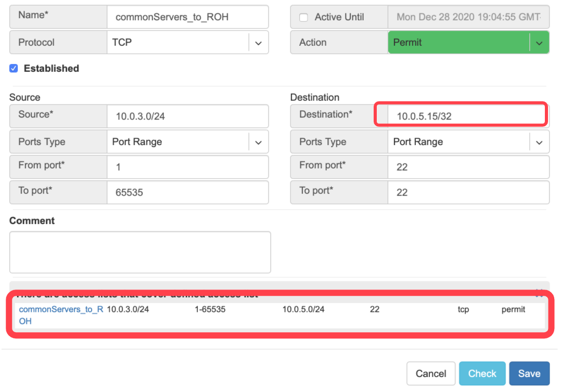This screenshot has width=561, height=392.
Task: Click the Source To port field with 65535
Action: click(187, 192)
